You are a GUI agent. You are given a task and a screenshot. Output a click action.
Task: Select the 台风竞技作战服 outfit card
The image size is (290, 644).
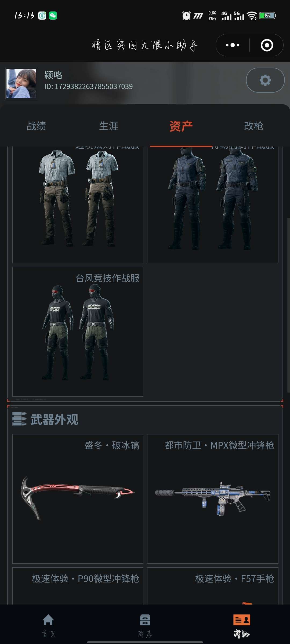click(78, 331)
